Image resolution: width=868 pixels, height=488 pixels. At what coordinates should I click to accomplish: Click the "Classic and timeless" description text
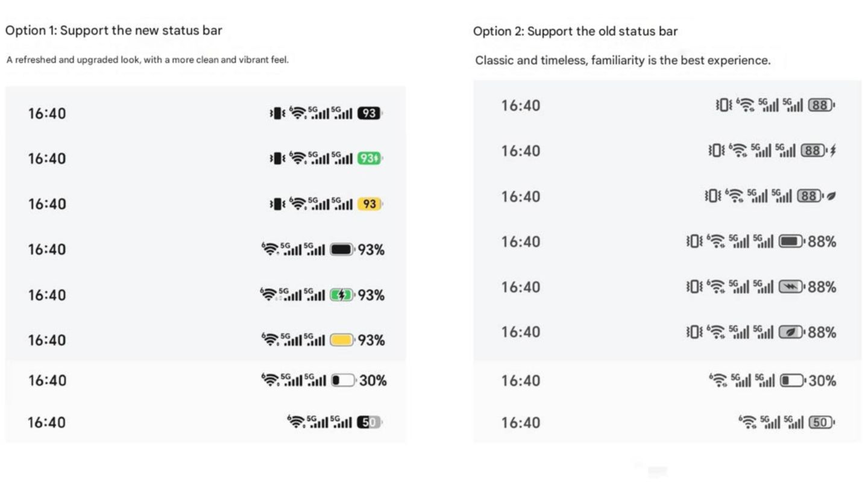coord(623,60)
